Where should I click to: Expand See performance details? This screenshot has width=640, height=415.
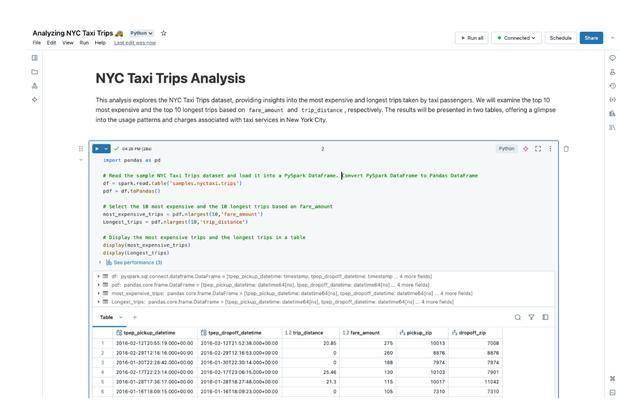[134, 262]
